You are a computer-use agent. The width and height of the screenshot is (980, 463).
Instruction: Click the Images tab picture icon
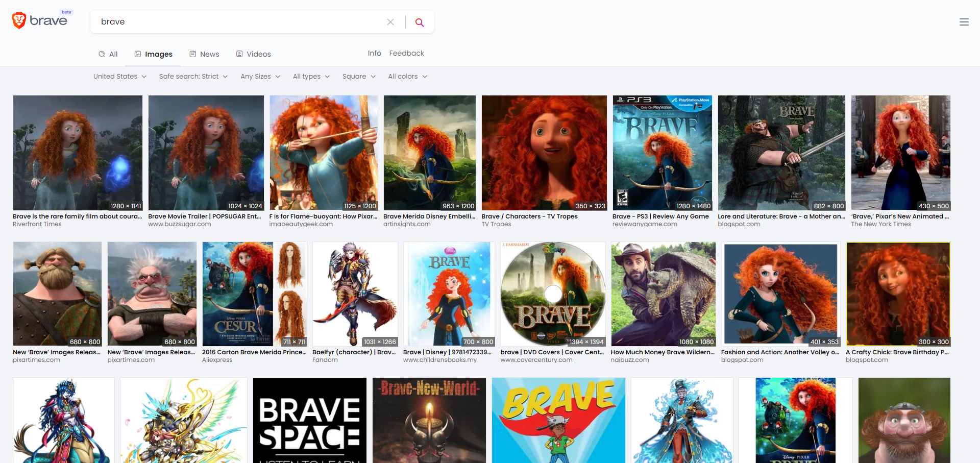click(138, 54)
